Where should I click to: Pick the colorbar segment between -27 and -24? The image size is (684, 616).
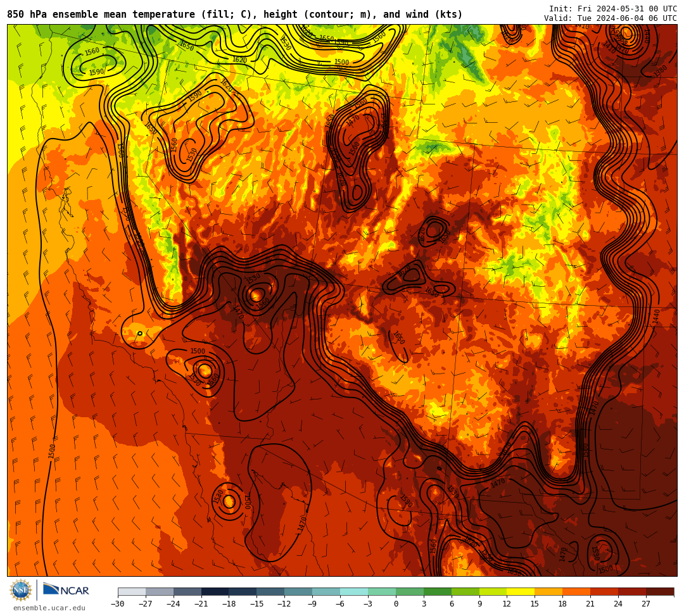pos(160,591)
